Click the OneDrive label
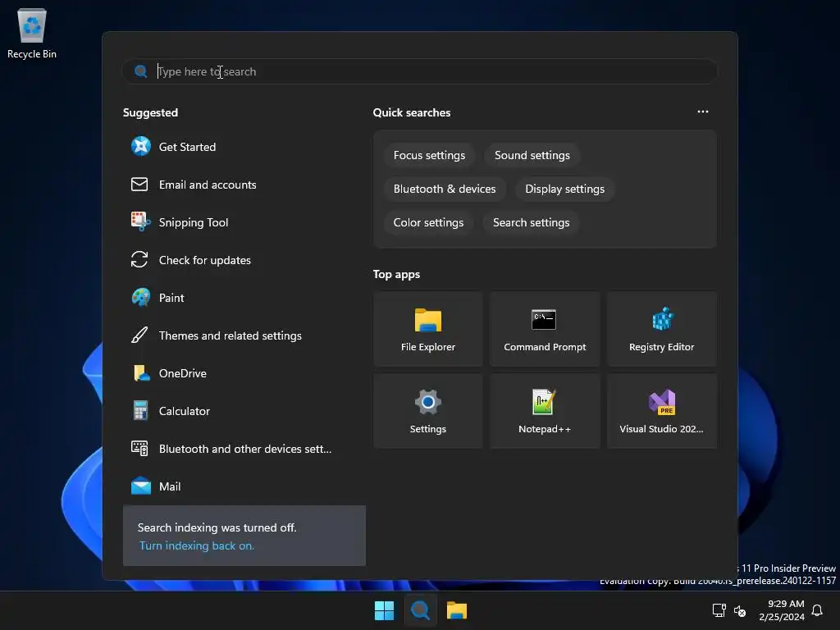Viewport: 840px width, 630px height. coord(183,373)
